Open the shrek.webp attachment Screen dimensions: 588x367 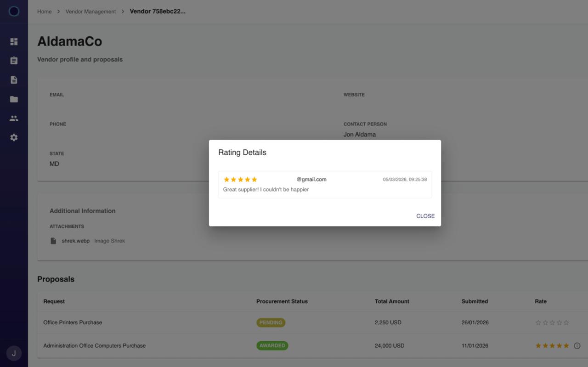pyautogui.click(x=76, y=241)
